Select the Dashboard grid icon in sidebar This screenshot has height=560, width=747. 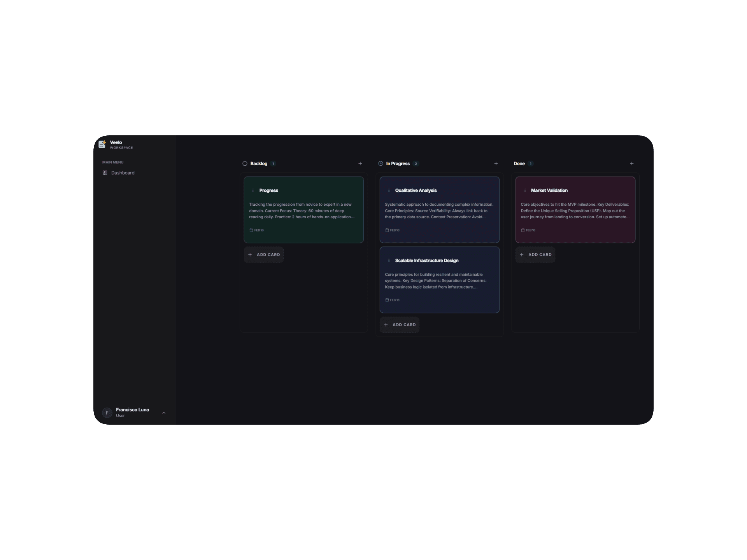coord(105,173)
